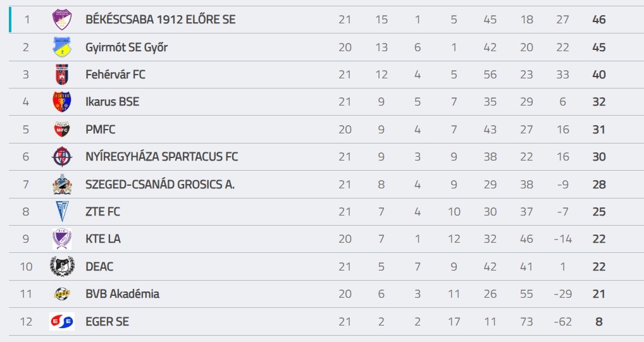Select the Fehérvár FC team name

(x=115, y=75)
